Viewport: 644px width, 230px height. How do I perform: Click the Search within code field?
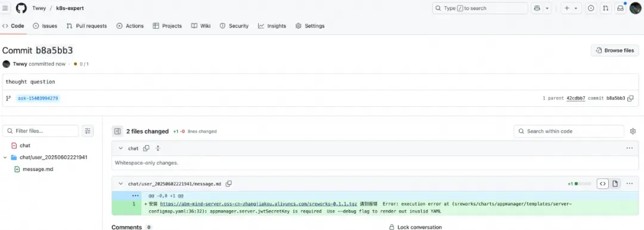coord(569,131)
